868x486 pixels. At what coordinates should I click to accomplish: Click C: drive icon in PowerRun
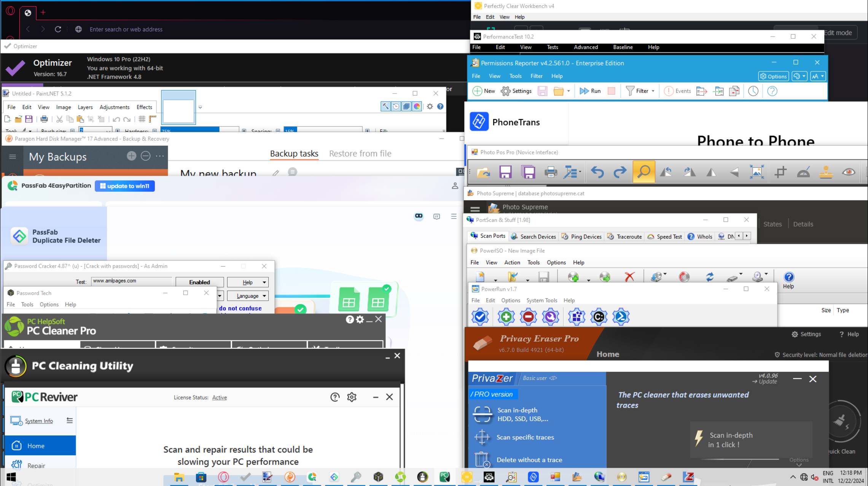pos(599,316)
